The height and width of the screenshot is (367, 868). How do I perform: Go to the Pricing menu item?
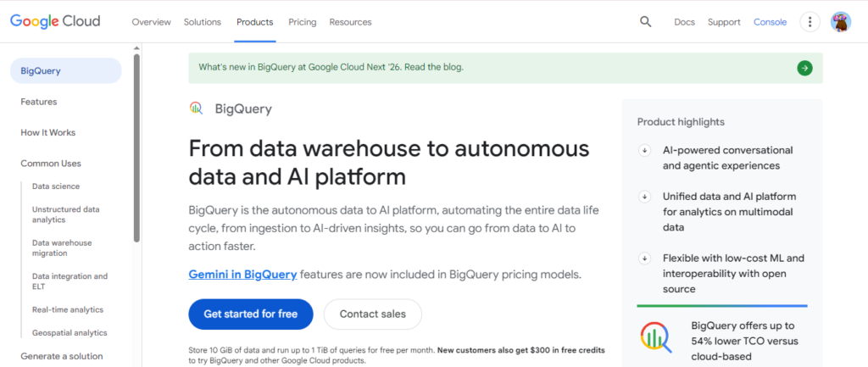coord(303,22)
